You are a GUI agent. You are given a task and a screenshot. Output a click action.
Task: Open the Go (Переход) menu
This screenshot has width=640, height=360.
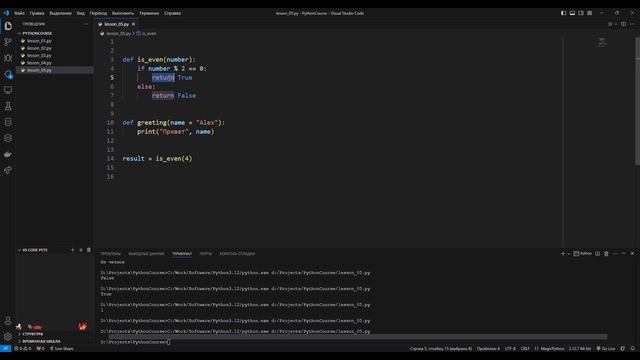coord(98,13)
